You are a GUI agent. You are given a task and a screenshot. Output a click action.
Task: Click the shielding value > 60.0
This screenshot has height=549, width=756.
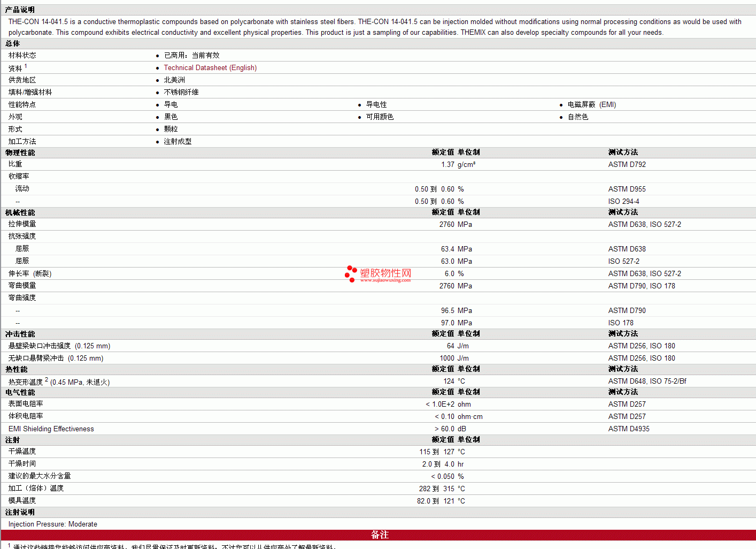pyautogui.click(x=445, y=429)
